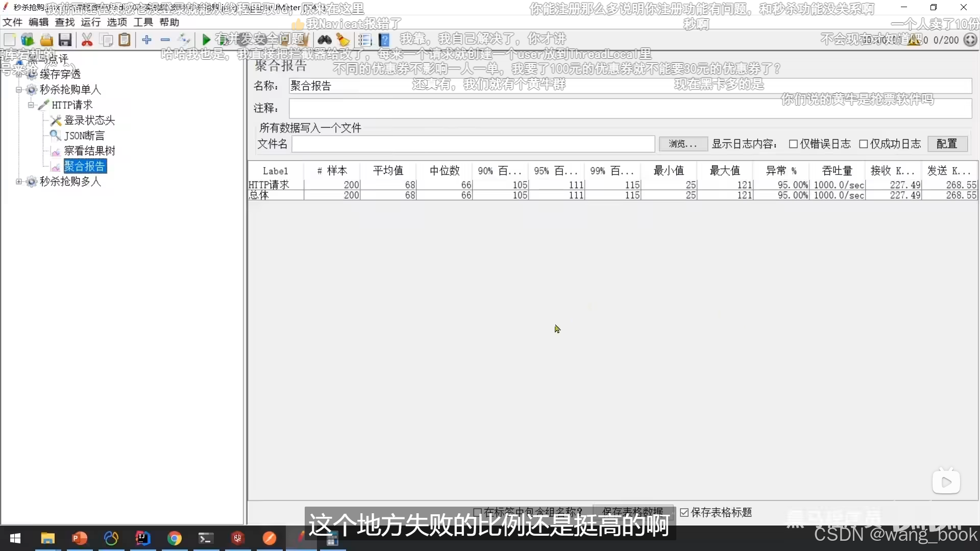The width and height of the screenshot is (980, 551).
Task: Open File Explorer from taskbar
Action: coord(47,538)
